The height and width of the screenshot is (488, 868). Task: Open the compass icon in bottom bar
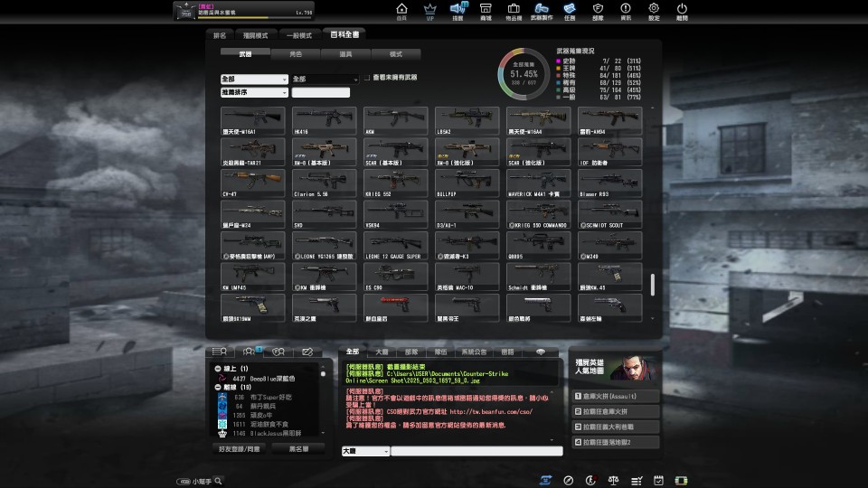coord(569,480)
